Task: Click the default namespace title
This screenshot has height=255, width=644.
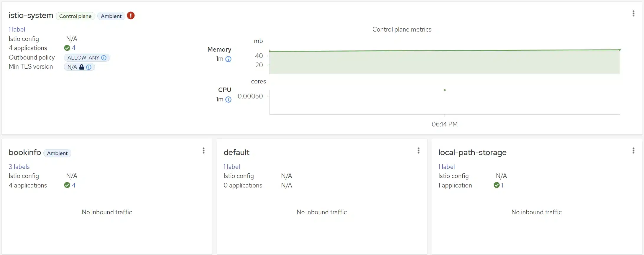Action: point(236,152)
